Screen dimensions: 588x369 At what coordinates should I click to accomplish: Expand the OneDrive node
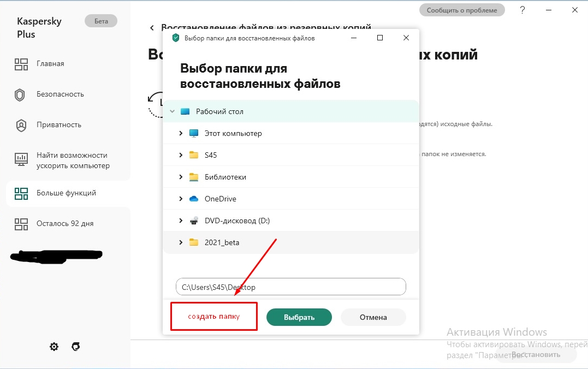[181, 199]
